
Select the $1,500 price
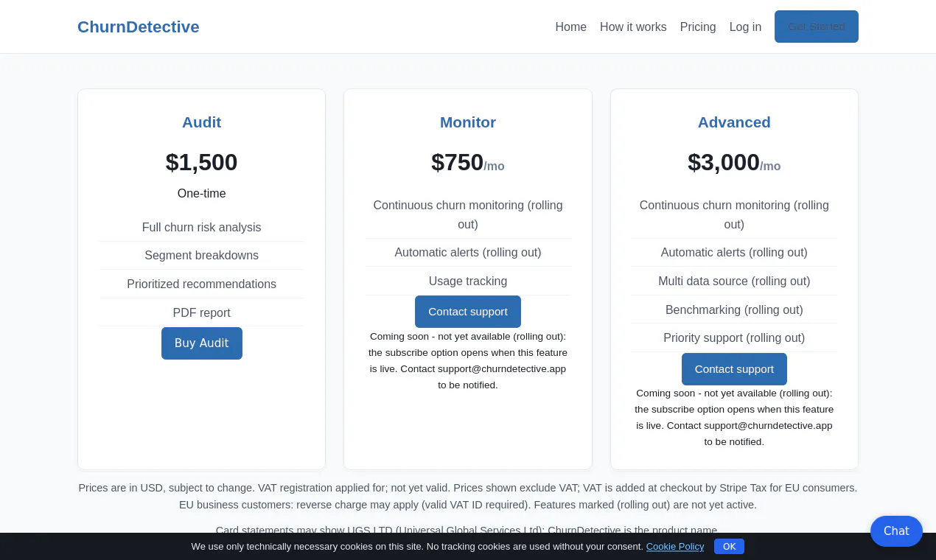[x=202, y=162]
